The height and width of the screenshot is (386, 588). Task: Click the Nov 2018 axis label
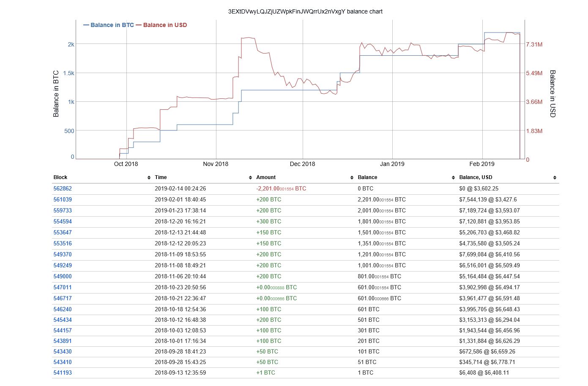(x=216, y=164)
